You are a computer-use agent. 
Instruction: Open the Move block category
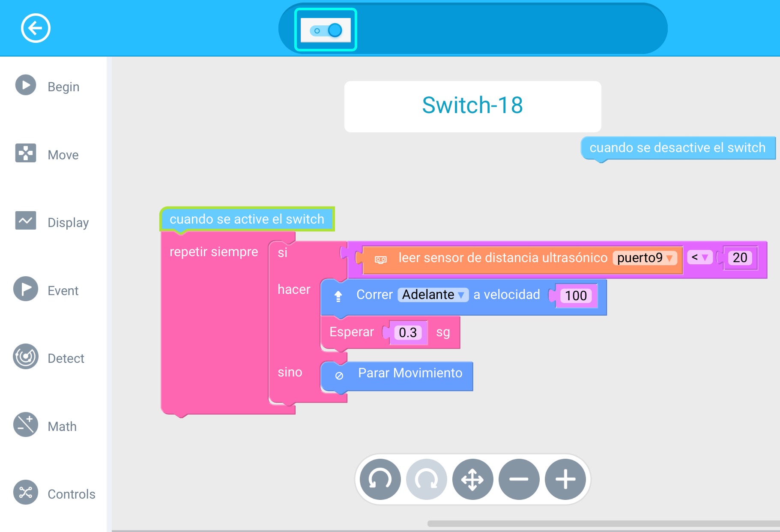click(26, 153)
